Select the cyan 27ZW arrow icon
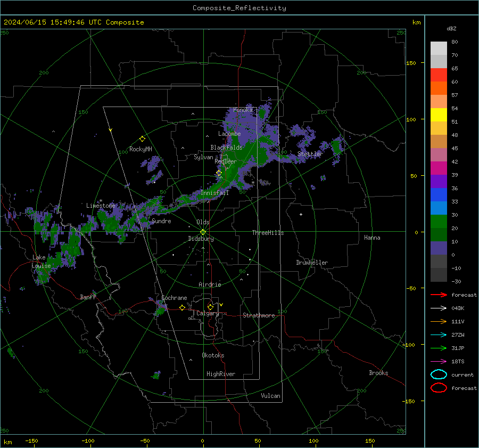The width and height of the screenshot is (479, 448). coord(439,335)
